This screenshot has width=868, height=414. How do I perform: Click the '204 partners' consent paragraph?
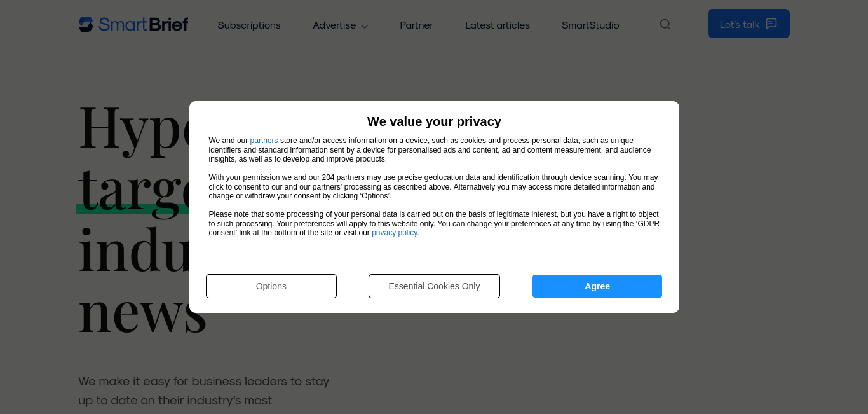point(433,187)
